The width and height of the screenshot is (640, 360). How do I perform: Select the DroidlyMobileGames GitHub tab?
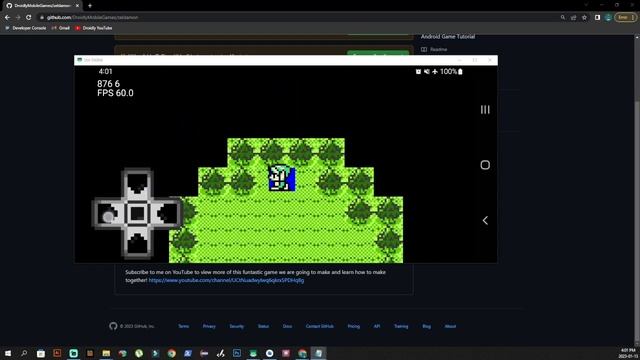[42, 6]
